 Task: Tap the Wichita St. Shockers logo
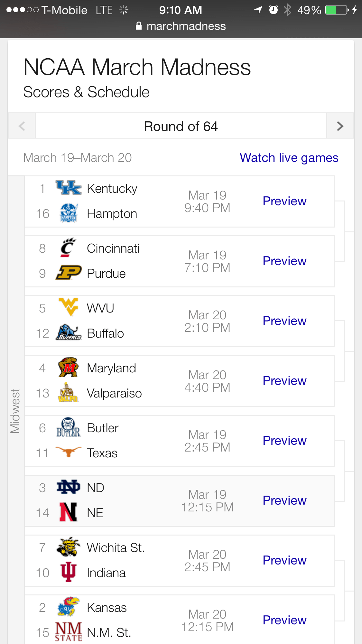[x=69, y=547]
